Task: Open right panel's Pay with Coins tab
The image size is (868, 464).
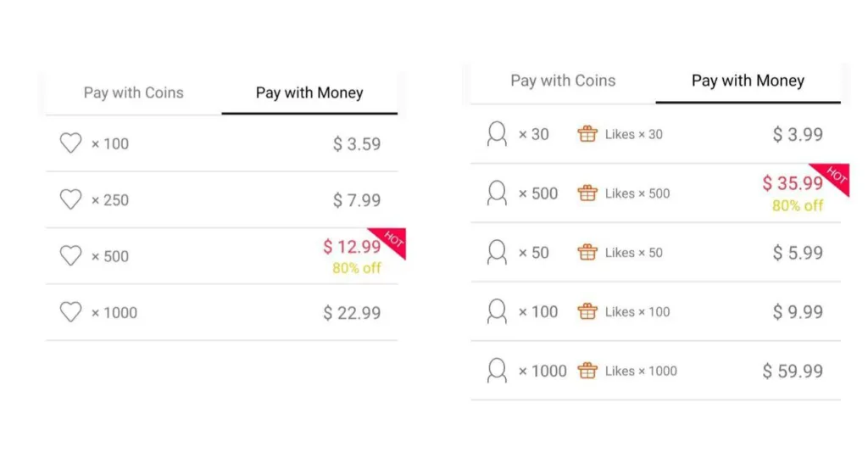Action: [x=563, y=81]
